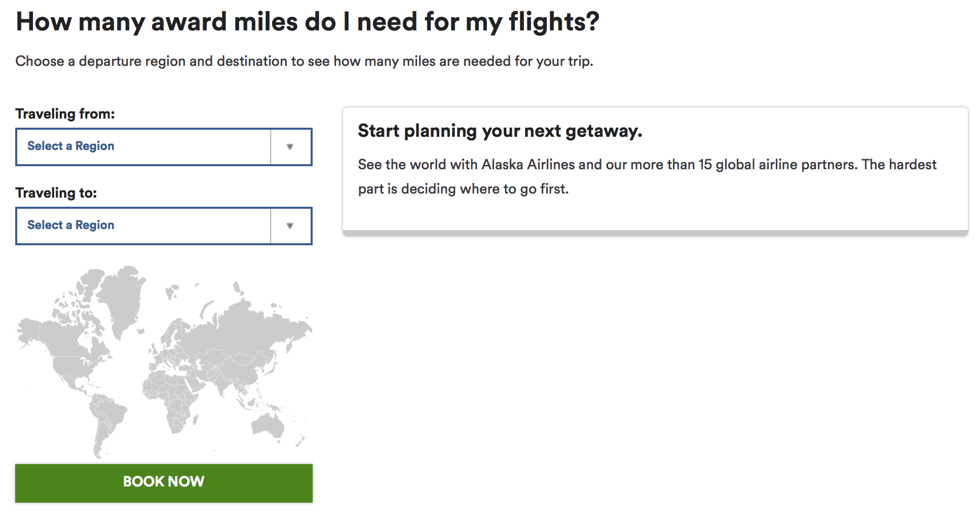Viewport: 980px width, 528px height.
Task: Open the Traveling from region dropdown
Action: coord(164,147)
